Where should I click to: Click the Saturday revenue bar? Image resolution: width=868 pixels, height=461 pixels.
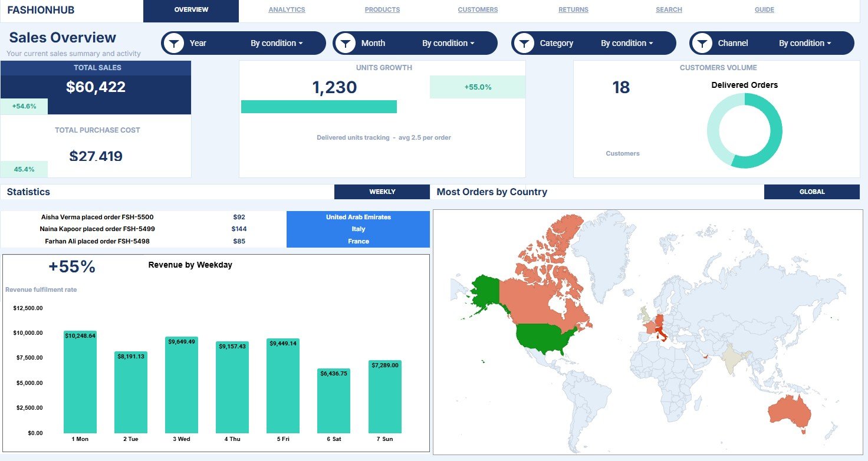[x=334, y=401]
